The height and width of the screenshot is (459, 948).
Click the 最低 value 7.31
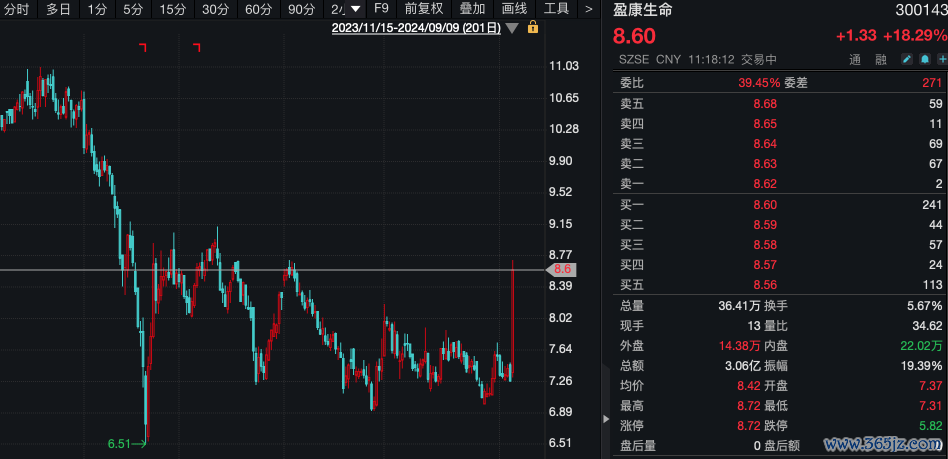[931, 406]
